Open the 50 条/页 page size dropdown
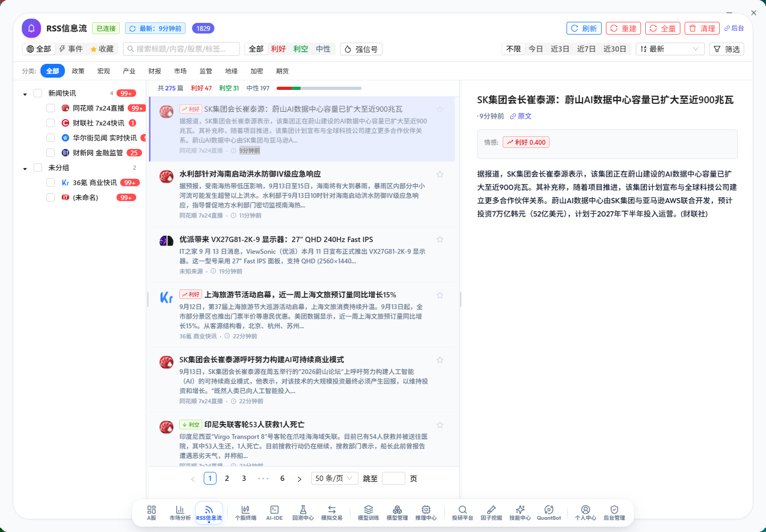The height and width of the screenshot is (532, 766). pos(334,478)
